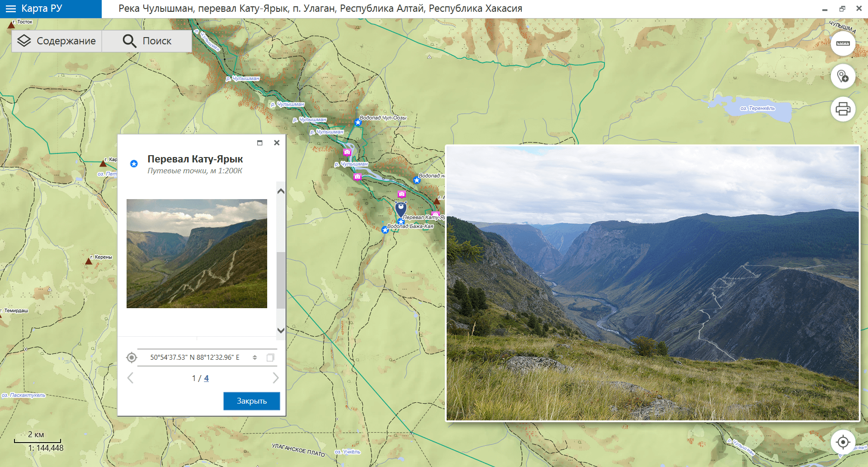Activate the ruler measurement tool

[x=843, y=43]
